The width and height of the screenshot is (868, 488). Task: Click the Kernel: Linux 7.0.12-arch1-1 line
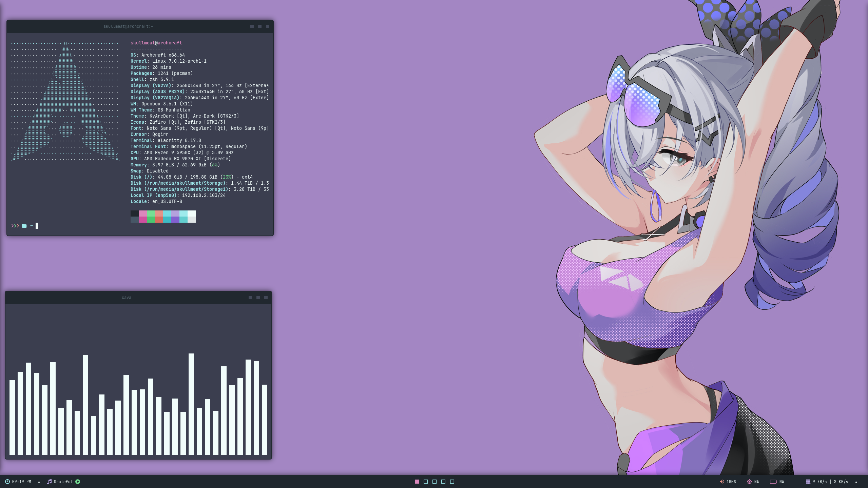(169, 61)
